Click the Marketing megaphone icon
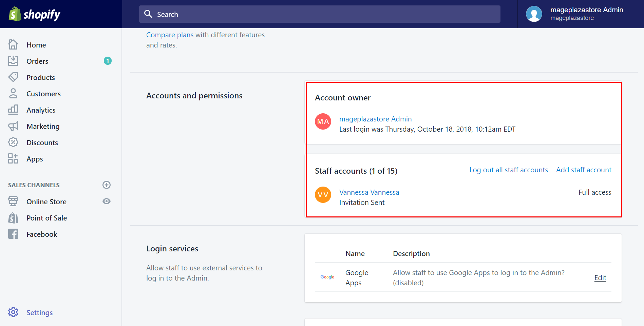 point(13,126)
